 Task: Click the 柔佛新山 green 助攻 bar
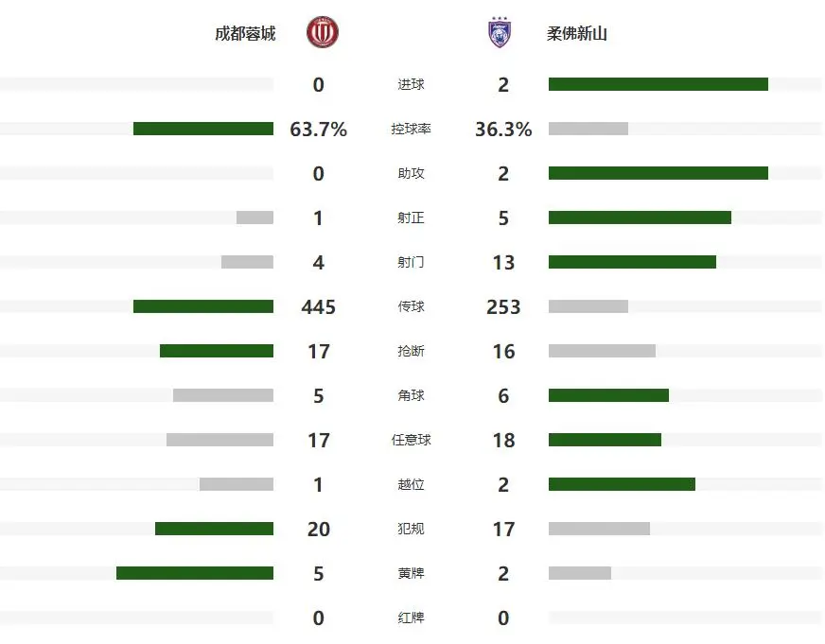[x=658, y=173]
